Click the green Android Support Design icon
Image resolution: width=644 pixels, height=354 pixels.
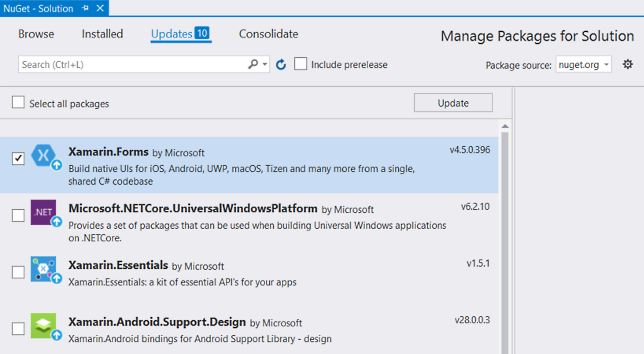44,326
